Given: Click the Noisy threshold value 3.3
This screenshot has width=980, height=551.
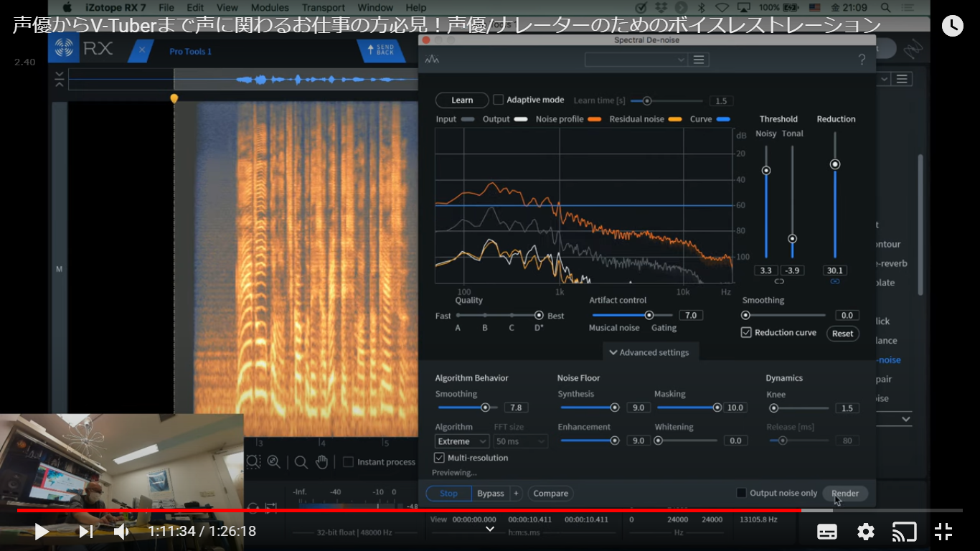Looking at the screenshot, I should click(765, 270).
